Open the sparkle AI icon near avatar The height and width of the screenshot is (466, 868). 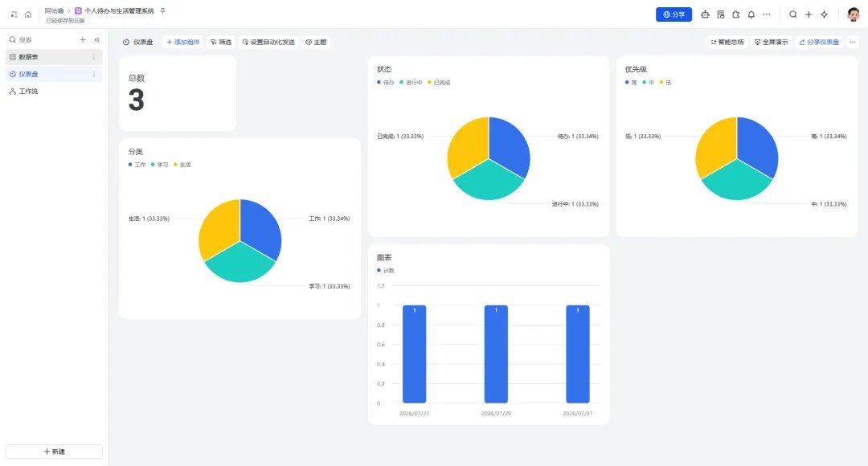(x=825, y=14)
